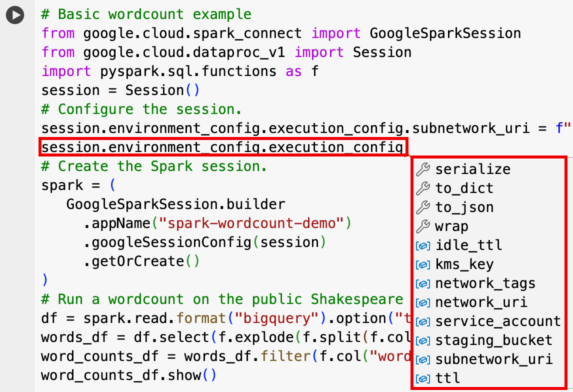The image size is (573, 392).
Task: Click the to_dict method icon
Action: (421, 188)
